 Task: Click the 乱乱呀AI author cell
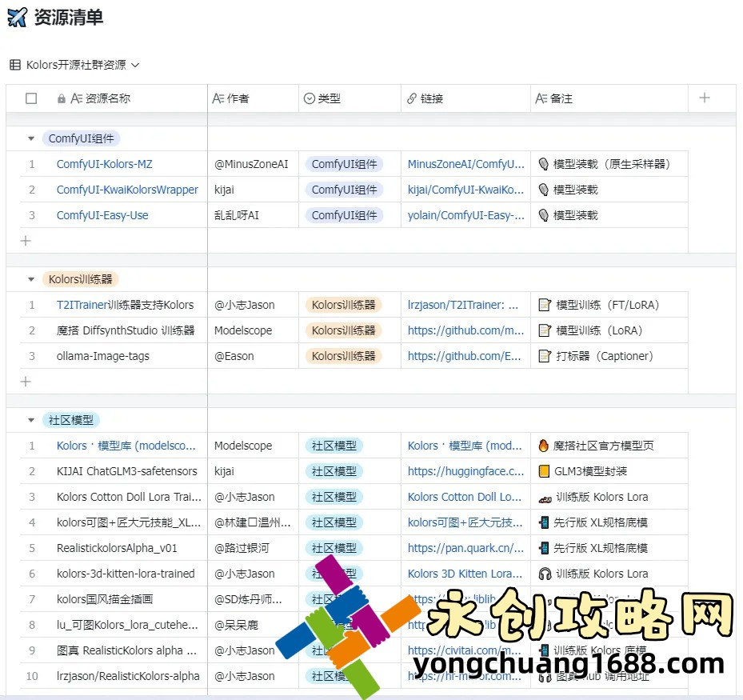(x=253, y=216)
